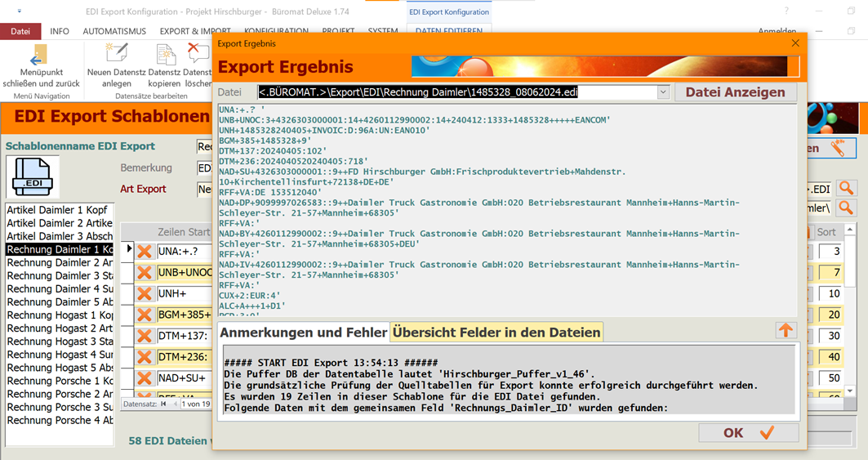Click the orange up-arrow icon above the log
Viewport: 868px width, 460px height.
785,330
